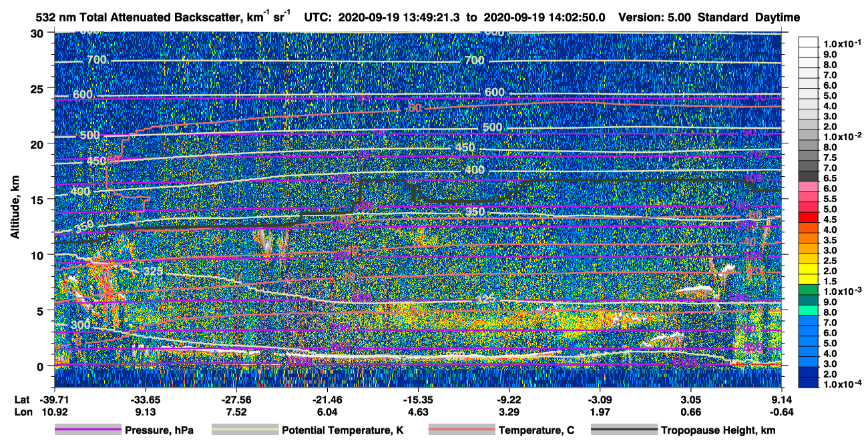The width and height of the screenshot is (868, 445).
Task: Click longitude value 0.66
Action: [x=691, y=412]
